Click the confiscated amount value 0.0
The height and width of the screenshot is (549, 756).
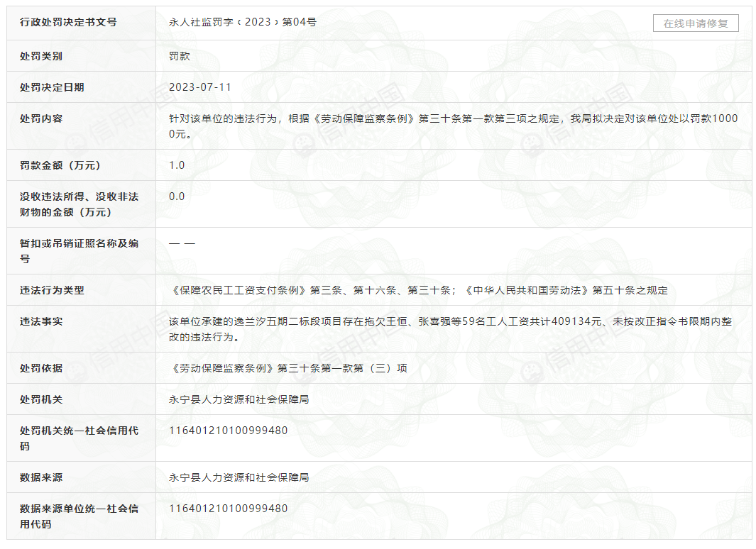pyautogui.click(x=177, y=196)
